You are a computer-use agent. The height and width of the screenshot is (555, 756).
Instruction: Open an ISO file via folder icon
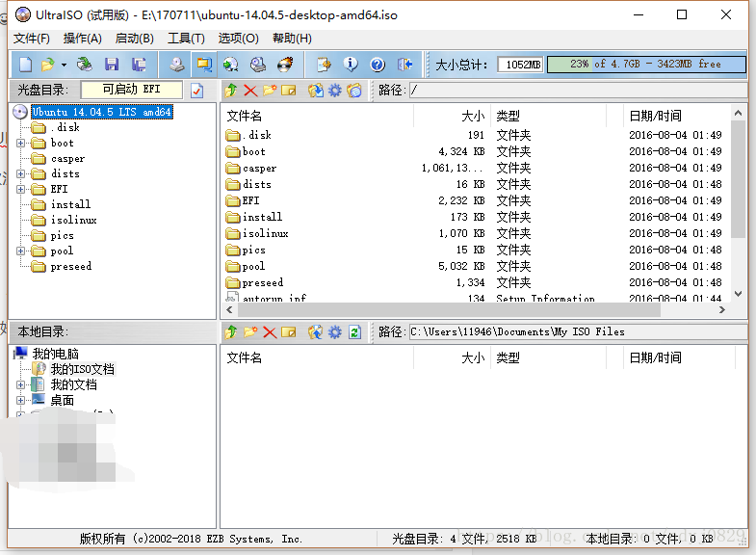(x=48, y=65)
